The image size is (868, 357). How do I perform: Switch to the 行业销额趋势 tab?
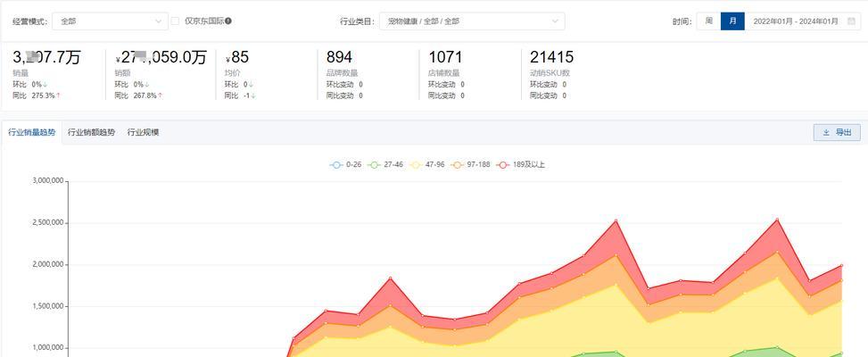pos(91,132)
